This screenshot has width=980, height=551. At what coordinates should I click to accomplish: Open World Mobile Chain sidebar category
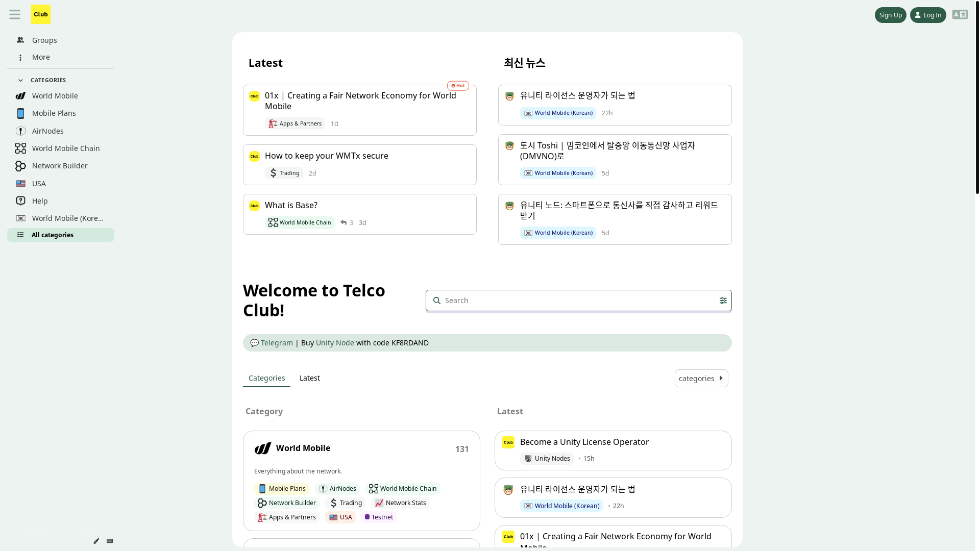coord(61,148)
